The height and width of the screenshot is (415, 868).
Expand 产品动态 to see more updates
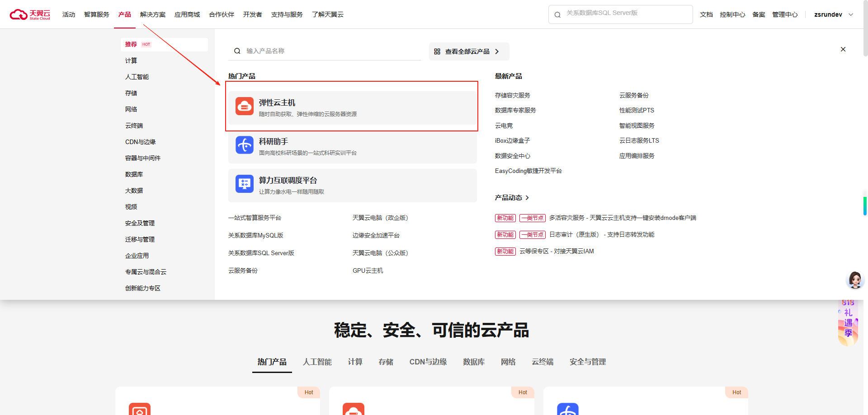[x=511, y=198]
